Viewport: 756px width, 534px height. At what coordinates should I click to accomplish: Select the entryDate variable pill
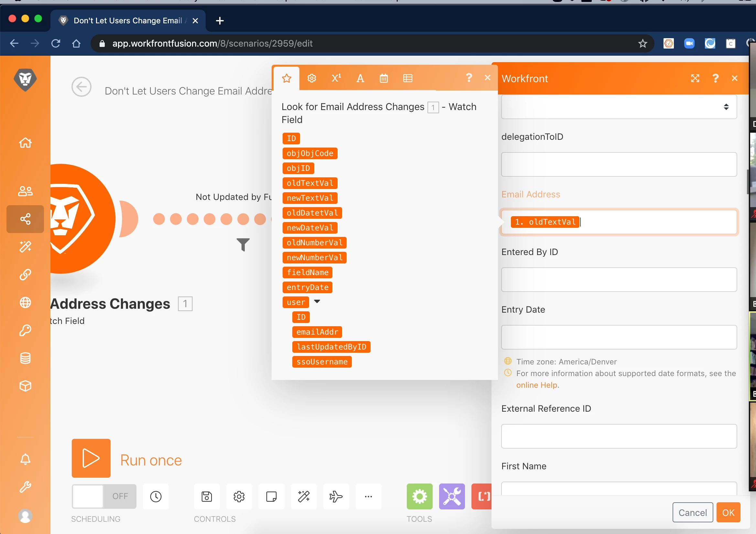pos(308,287)
